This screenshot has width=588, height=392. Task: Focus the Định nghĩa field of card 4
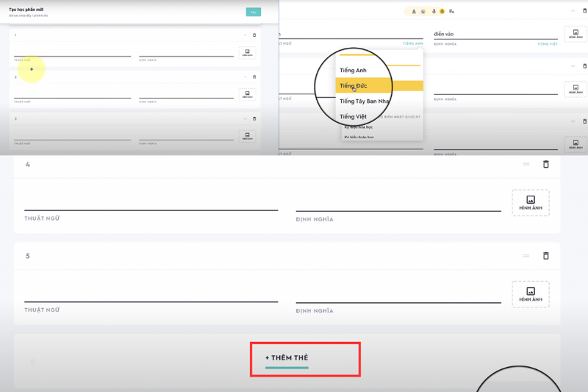tap(398, 204)
